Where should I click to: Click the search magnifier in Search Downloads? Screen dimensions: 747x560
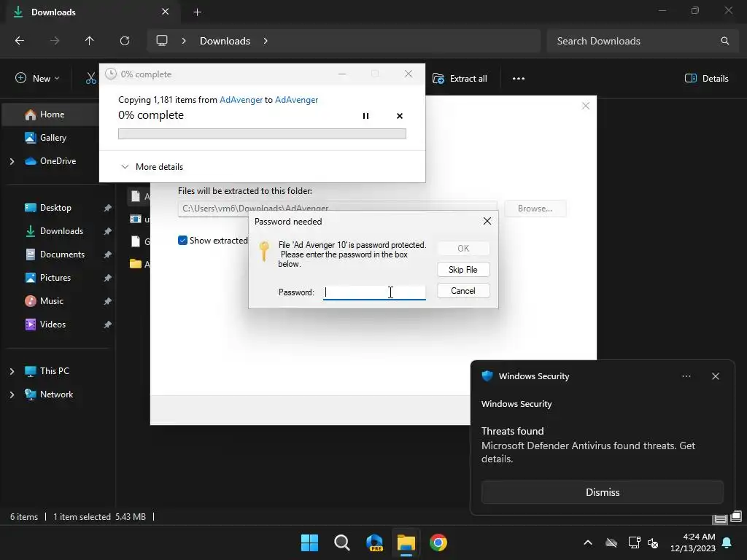click(724, 41)
